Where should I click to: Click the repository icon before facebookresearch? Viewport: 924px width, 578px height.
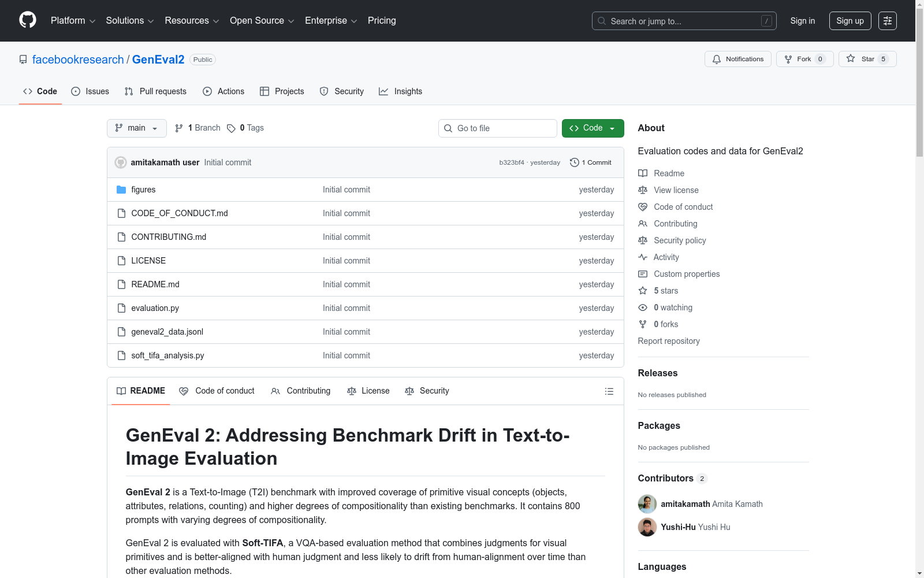[x=23, y=60]
